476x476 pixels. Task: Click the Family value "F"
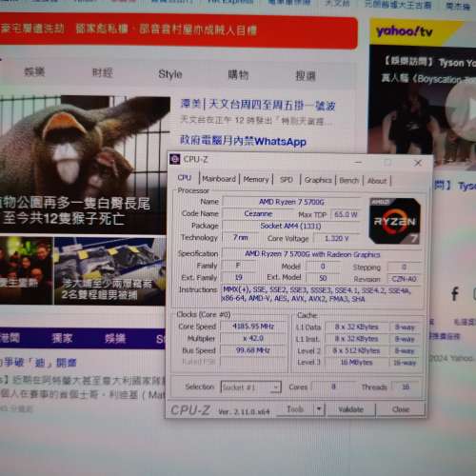(238, 266)
